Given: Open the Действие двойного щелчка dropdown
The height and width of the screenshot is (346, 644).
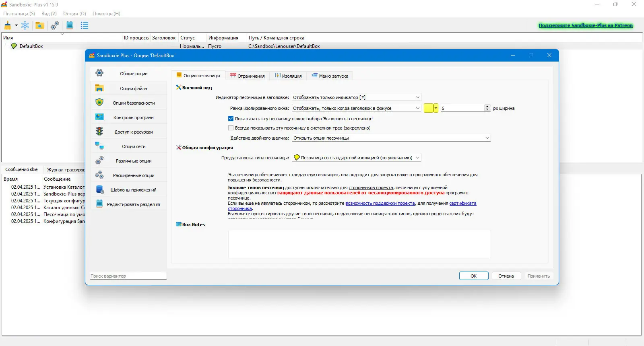Looking at the screenshot, I should pos(391,138).
